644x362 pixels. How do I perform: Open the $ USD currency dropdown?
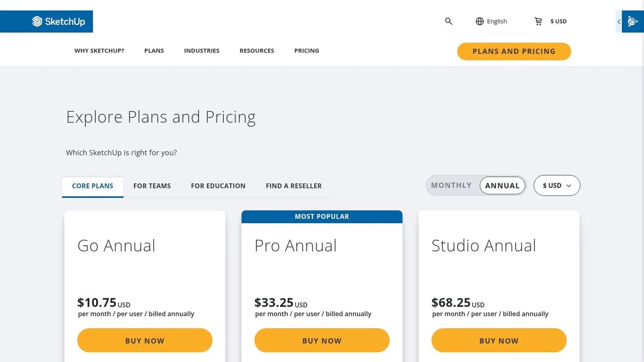click(x=557, y=186)
